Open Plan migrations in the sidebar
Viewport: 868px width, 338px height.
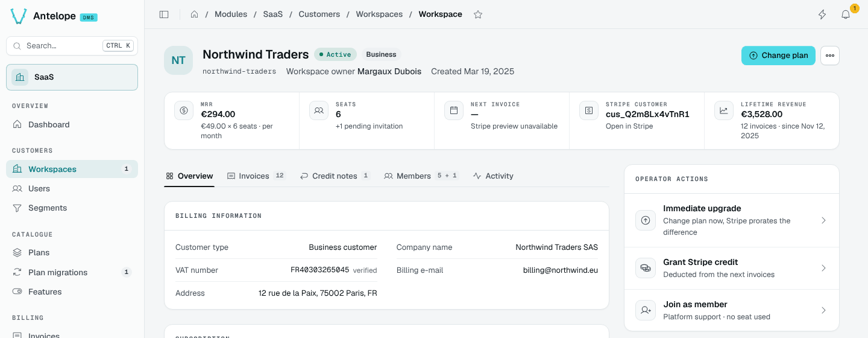pyautogui.click(x=72, y=272)
